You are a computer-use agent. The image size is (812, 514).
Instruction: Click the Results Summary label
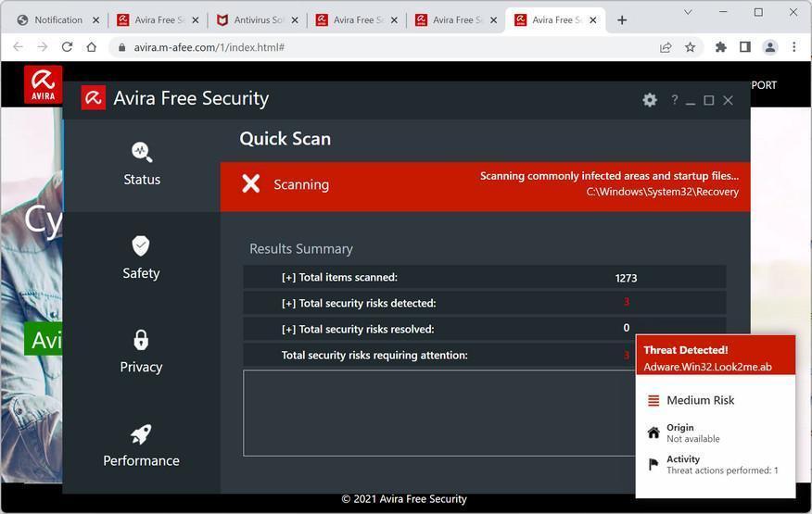pos(301,249)
